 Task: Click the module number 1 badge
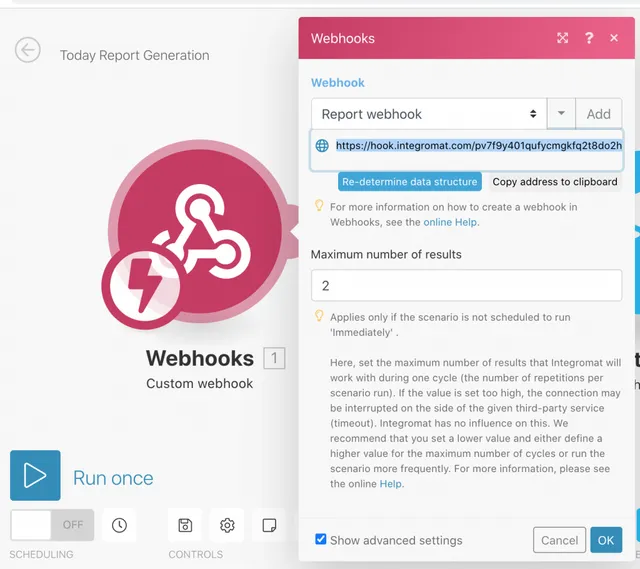pyautogui.click(x=274, y=358)
